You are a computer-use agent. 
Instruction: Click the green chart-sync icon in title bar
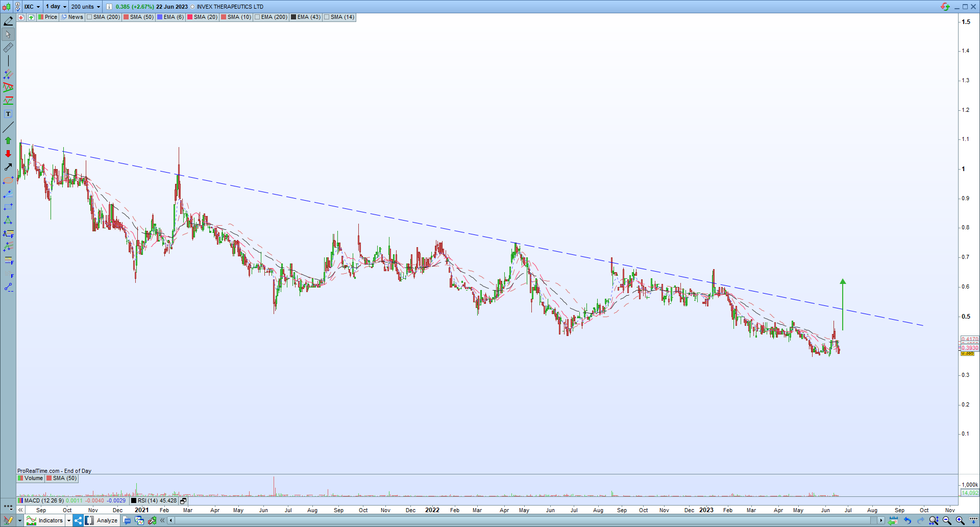(x=945, y=7)
